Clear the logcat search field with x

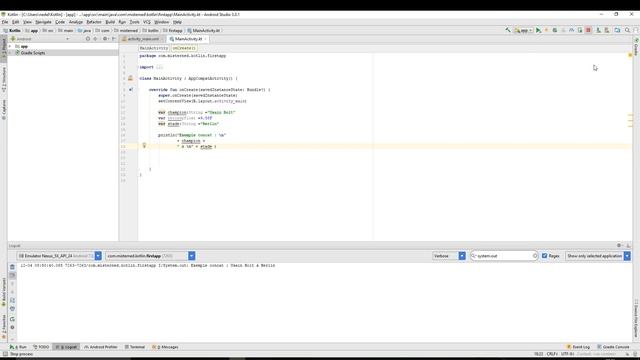[x=535, y=256]
